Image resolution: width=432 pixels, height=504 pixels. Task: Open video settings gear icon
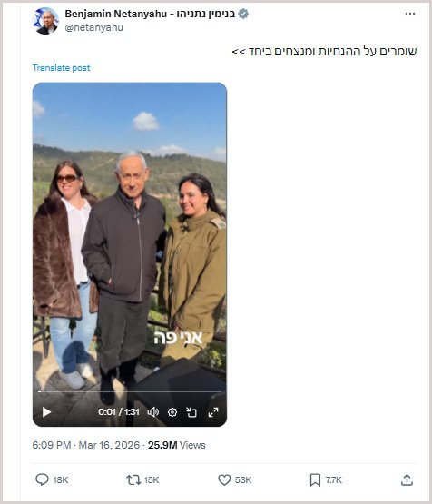(172, 412)
